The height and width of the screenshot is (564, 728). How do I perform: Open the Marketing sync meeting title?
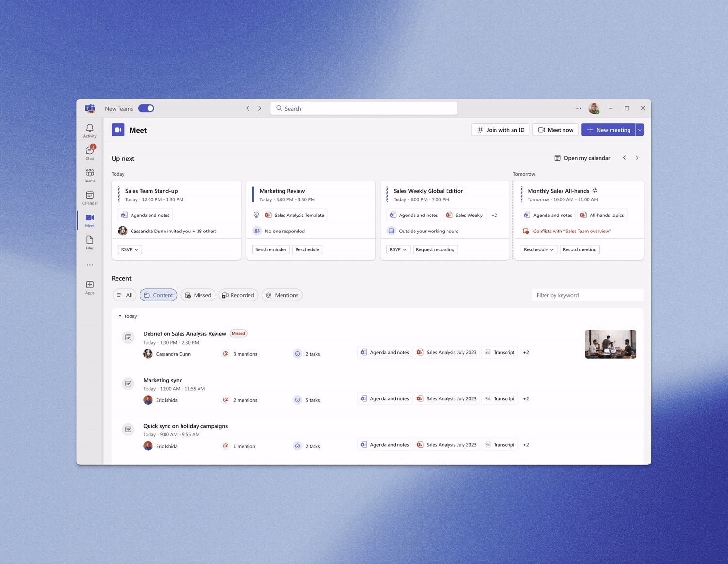click(x=163, y=380)
